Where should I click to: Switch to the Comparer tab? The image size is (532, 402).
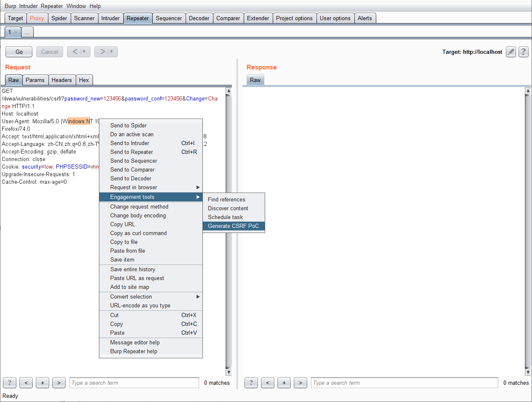coord(228,18)
